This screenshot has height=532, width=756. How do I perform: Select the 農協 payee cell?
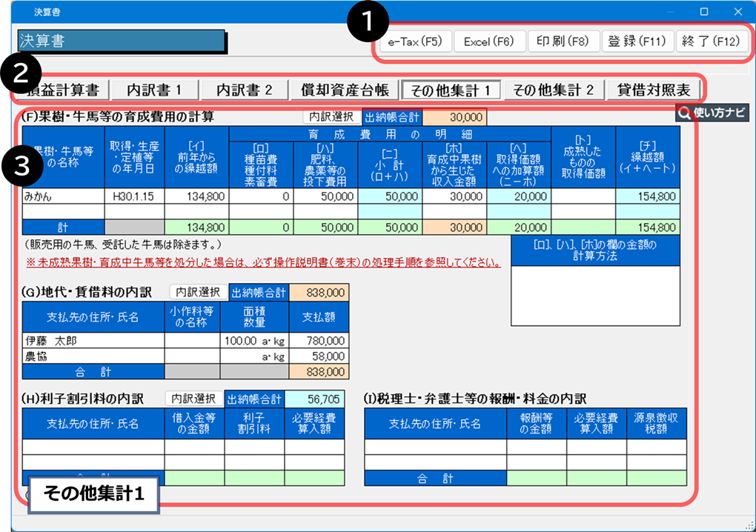(93, 356)
